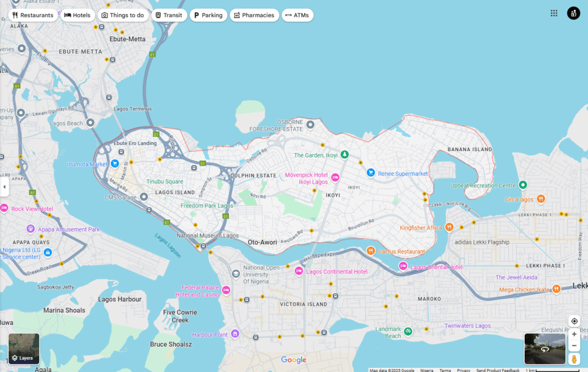Image resolution: width=588 pixels, height=372 pixels.
Task: Select Kingfisher Africa restaurant pin
Action: [449, 227]
